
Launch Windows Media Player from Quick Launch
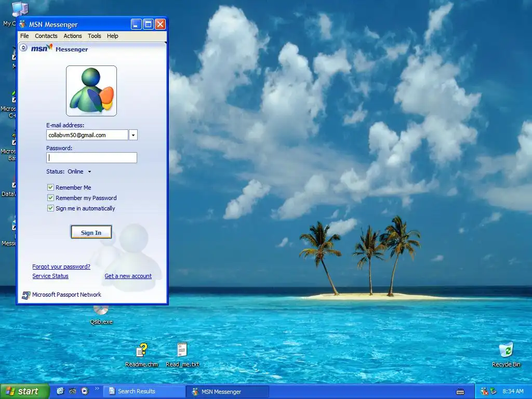pos(85,391)
